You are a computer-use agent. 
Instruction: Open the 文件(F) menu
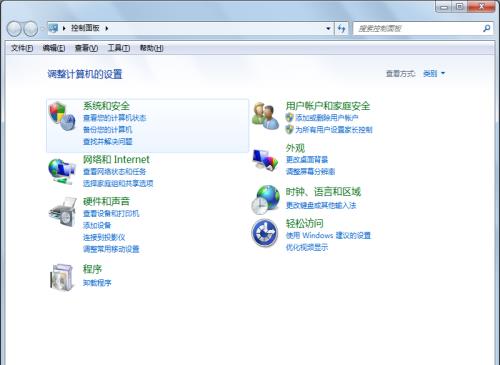click(x=22, y=48)
